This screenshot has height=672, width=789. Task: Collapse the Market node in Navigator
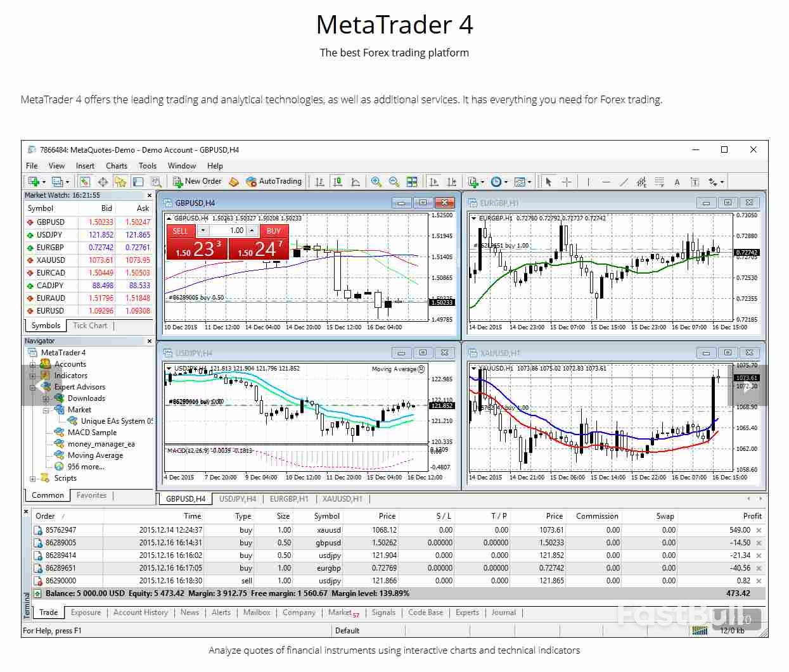(46, 410)
